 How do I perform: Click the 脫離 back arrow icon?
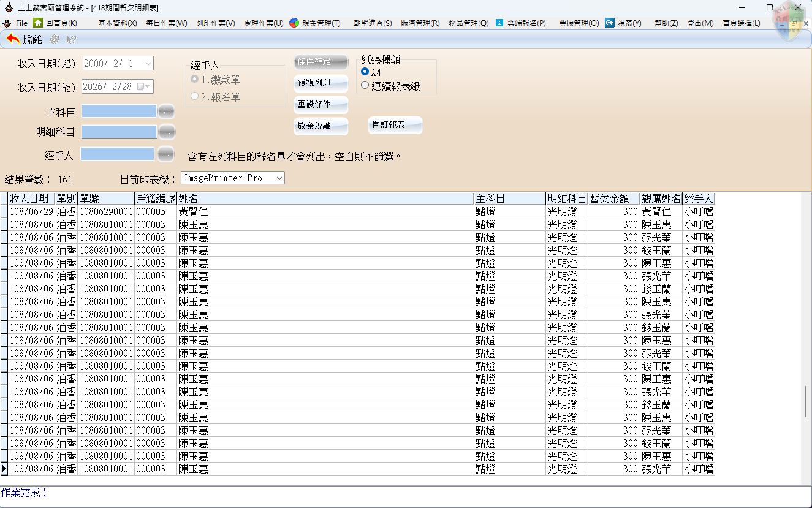click(x=13, y=39)
